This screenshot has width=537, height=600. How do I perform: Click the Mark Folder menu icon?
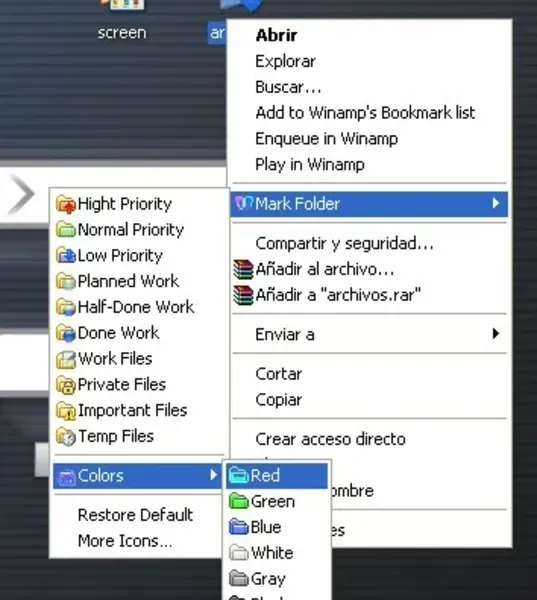tap(243, 203)
